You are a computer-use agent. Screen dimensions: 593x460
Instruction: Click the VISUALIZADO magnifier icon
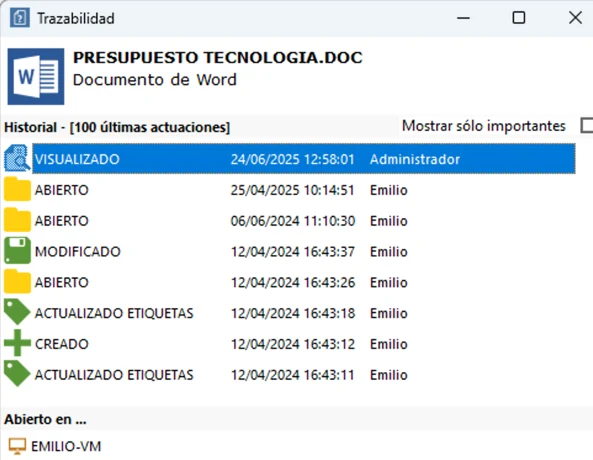point(17,159)
